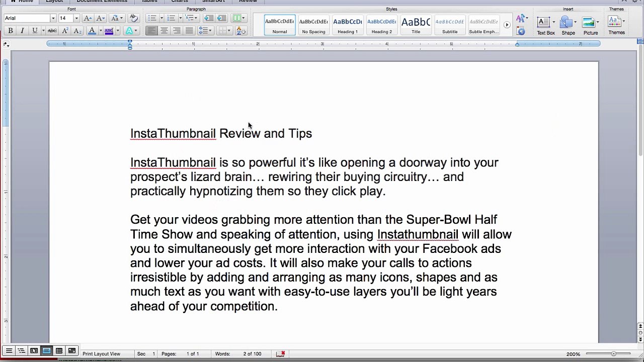
Task: Switch to the Tables tab
Action: pyautogui.click(x=149, y=2)
